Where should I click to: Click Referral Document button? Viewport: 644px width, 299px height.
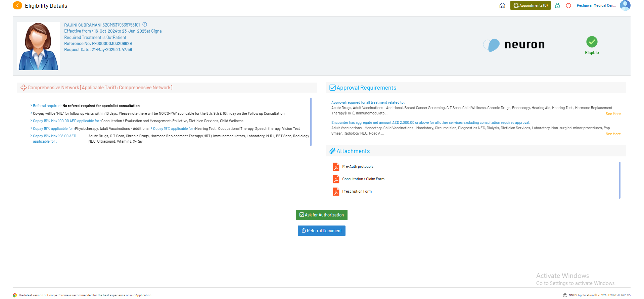(322, 231)
